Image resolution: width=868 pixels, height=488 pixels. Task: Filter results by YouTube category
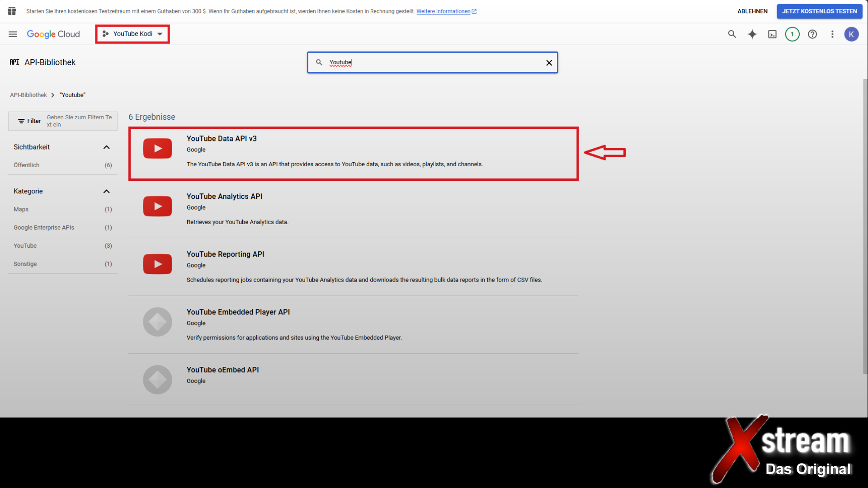(x=25, y=246)
